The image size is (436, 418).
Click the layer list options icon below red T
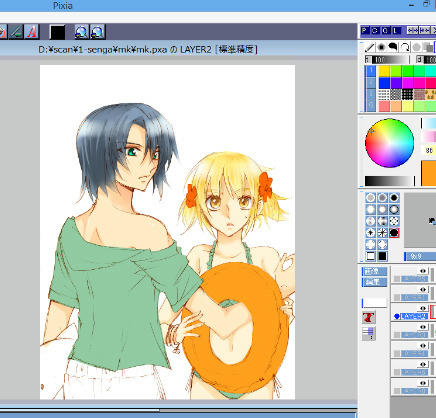369,333
